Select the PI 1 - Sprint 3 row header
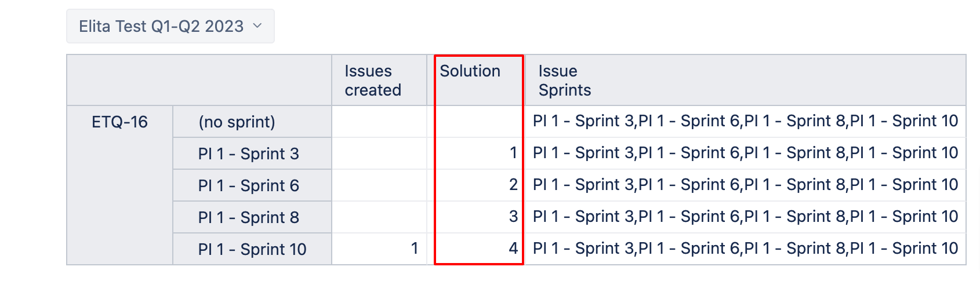The width and height of the screenshot is (980, 292). pyautogui.click(x=248, y=154)
